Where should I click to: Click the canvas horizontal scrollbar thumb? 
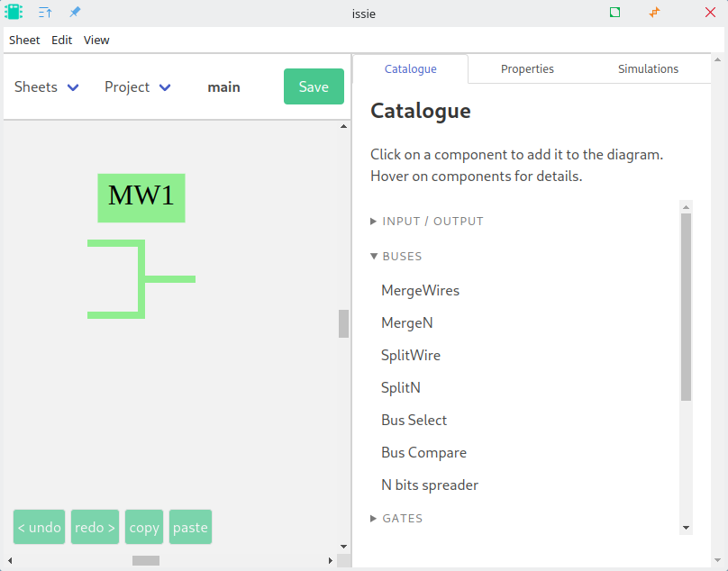click(146, 560)
